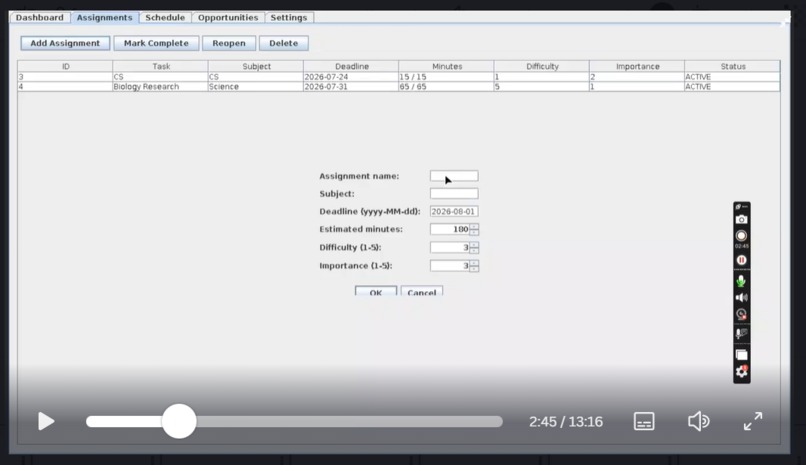
Task: Click the Status column header
Action: 732,66
